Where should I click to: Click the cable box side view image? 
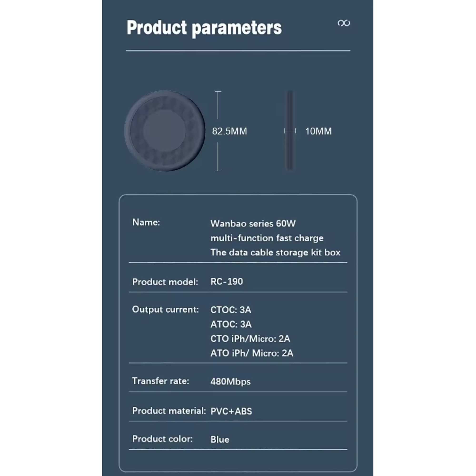click(x=290, y=131)
